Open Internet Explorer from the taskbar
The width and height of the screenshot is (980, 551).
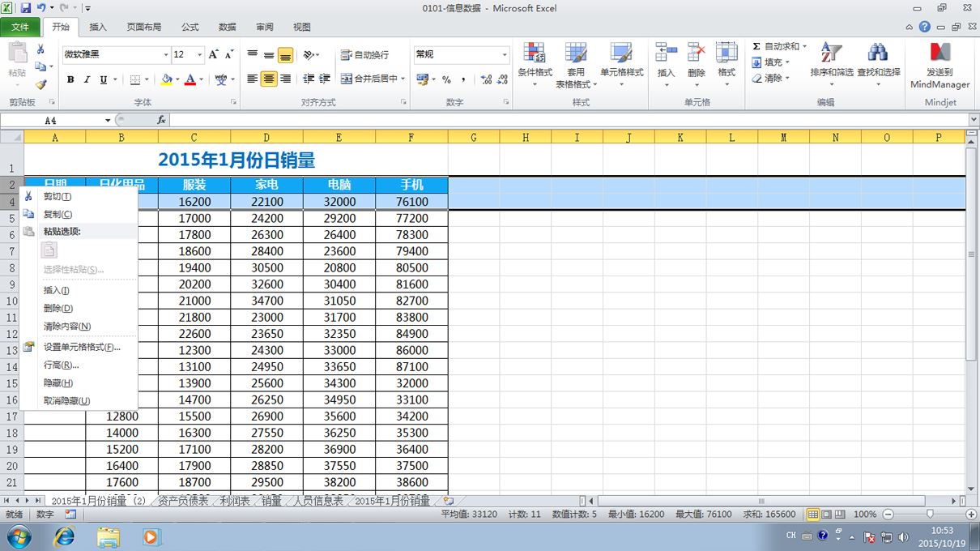tap(63, 536)
